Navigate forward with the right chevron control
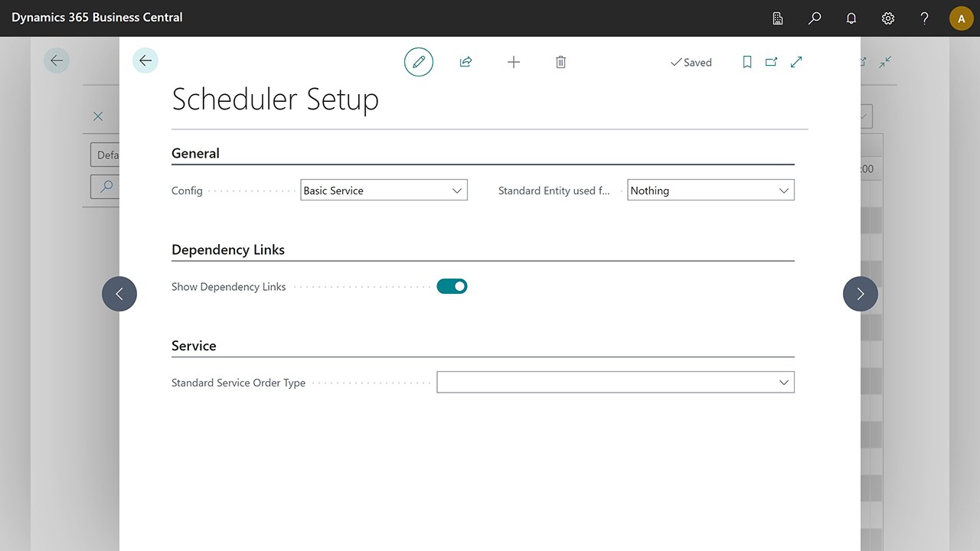Screen dimensions: 980x551 [x=860, y=293]
